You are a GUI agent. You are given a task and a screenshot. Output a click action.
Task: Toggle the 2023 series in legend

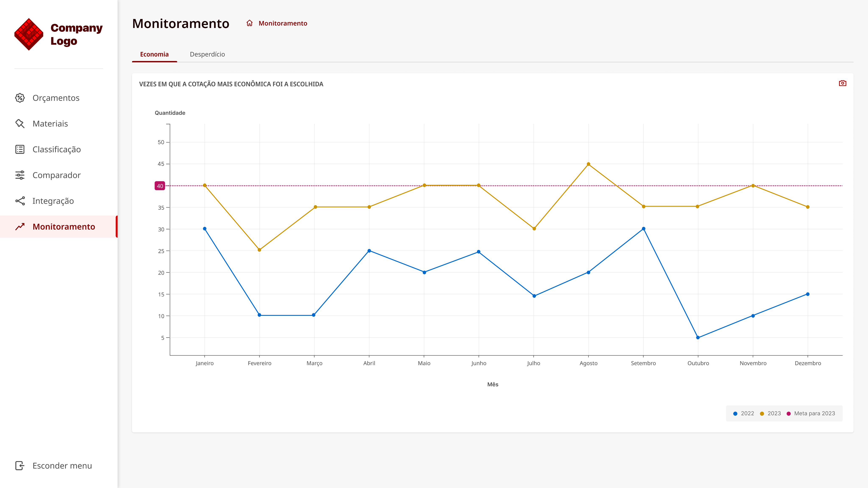[x=770, y=414]
